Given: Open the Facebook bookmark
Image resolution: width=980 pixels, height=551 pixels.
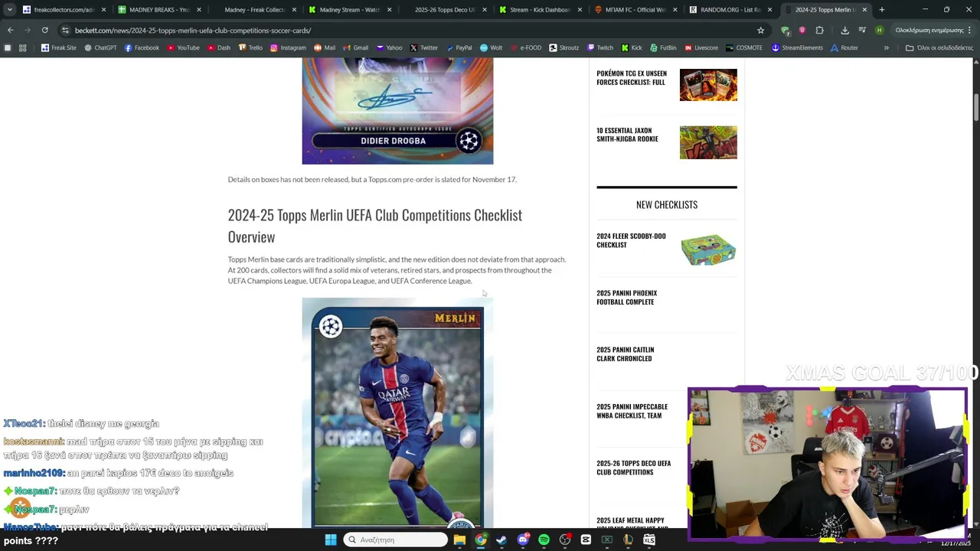Looking at the screenshot, I should 142,47.
